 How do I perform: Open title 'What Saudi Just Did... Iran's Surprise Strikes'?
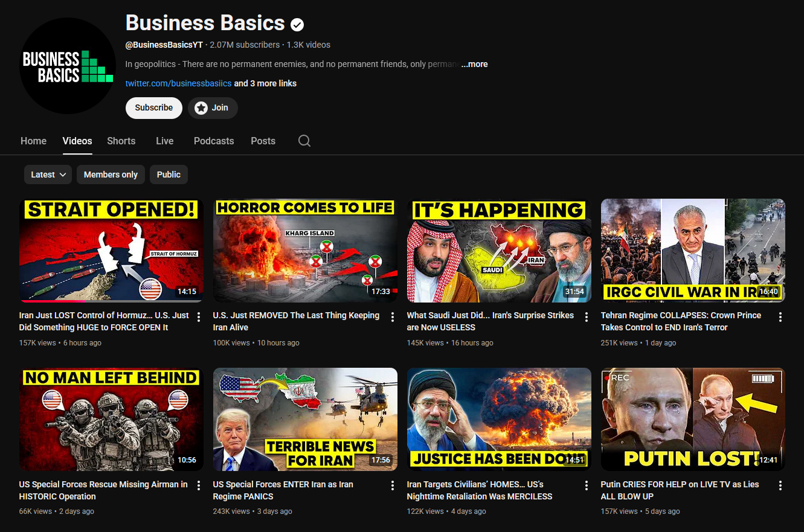(x=490, y=321)
